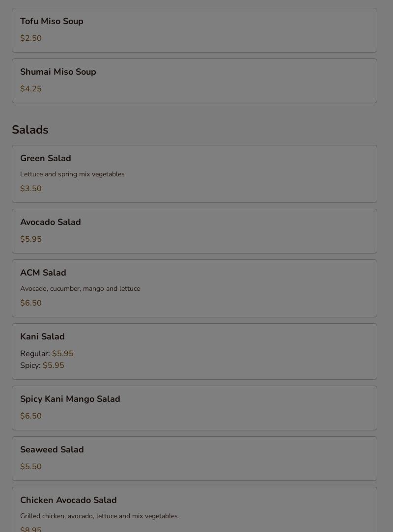Open the Avocado Salad item
Screen dimensions: 393x532
click(x=51, y=223)
